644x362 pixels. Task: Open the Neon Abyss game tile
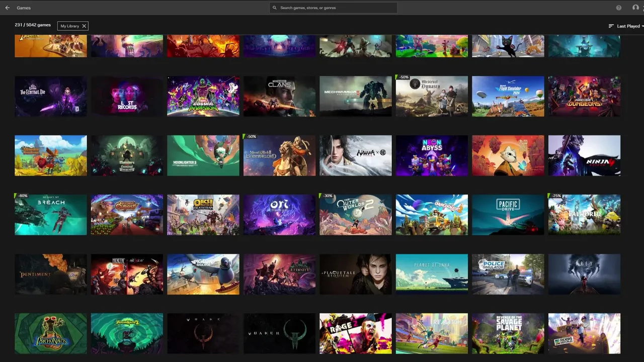tap(432, 155)
